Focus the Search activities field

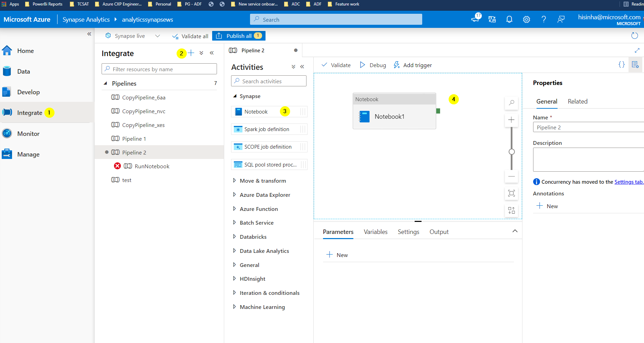[269, 81]
